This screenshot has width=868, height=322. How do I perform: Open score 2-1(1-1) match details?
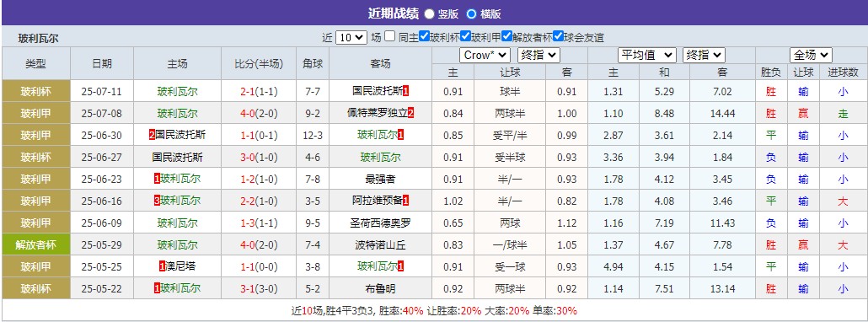point(259,91)
